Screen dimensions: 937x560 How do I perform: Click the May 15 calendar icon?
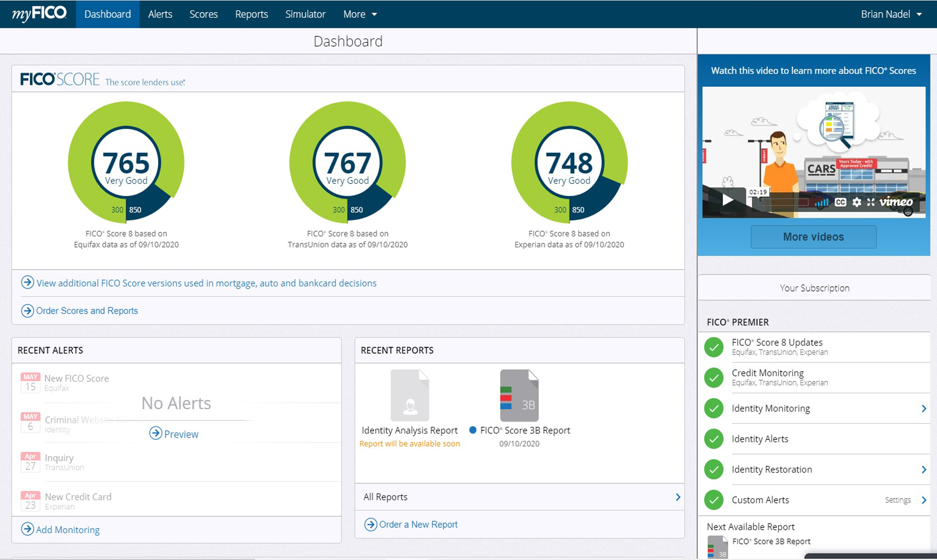pyautogui.click(x=30, y=382)
